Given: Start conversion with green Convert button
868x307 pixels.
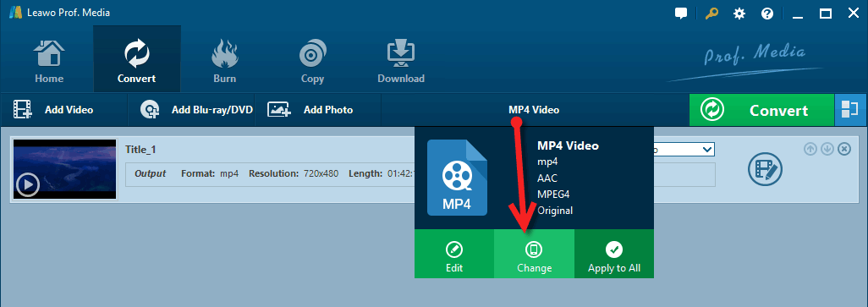Looking at the screenshot, I should click(761, 110).
